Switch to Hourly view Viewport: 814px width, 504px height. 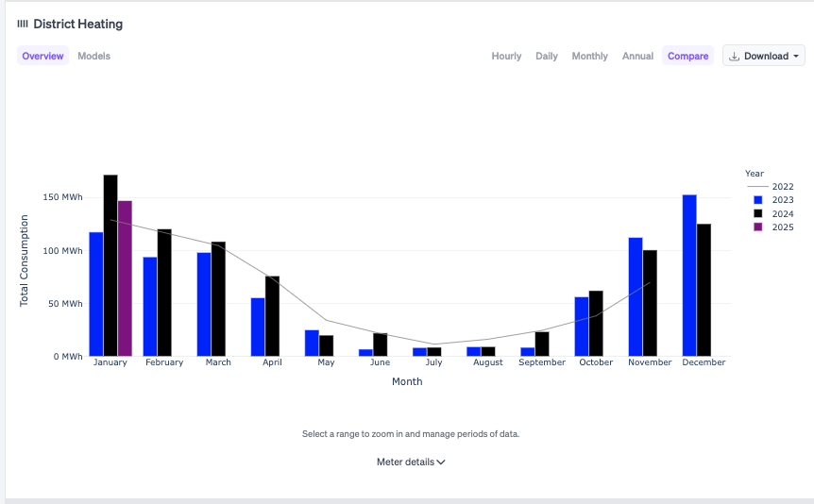click(506, 57)
